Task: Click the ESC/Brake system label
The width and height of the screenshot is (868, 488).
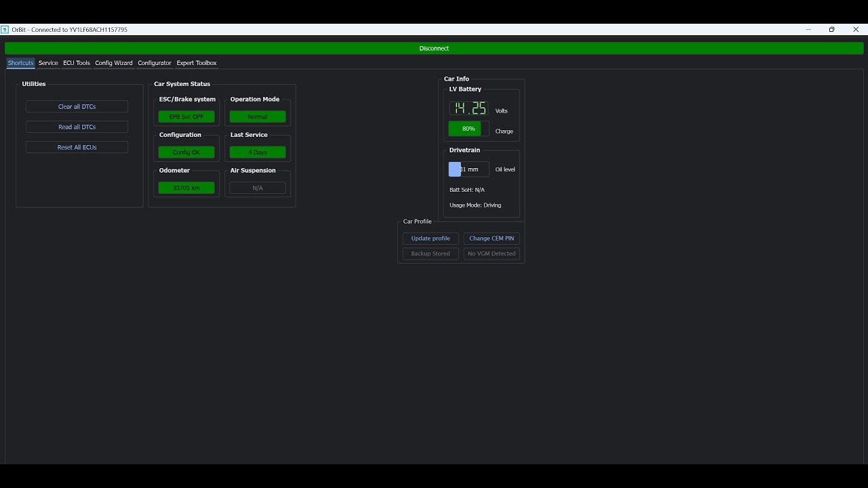Action: click(x=187, y=100)
